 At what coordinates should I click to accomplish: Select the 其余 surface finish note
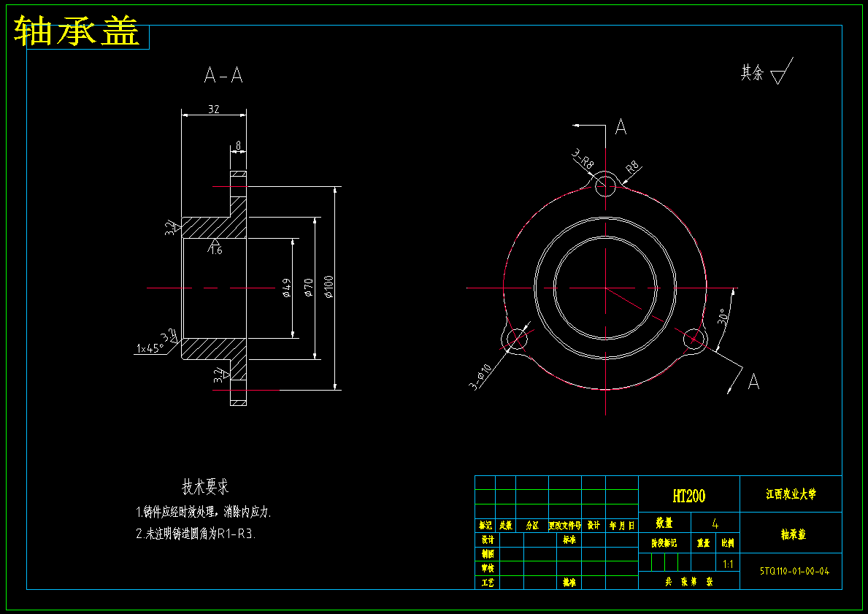pos(753,72)
